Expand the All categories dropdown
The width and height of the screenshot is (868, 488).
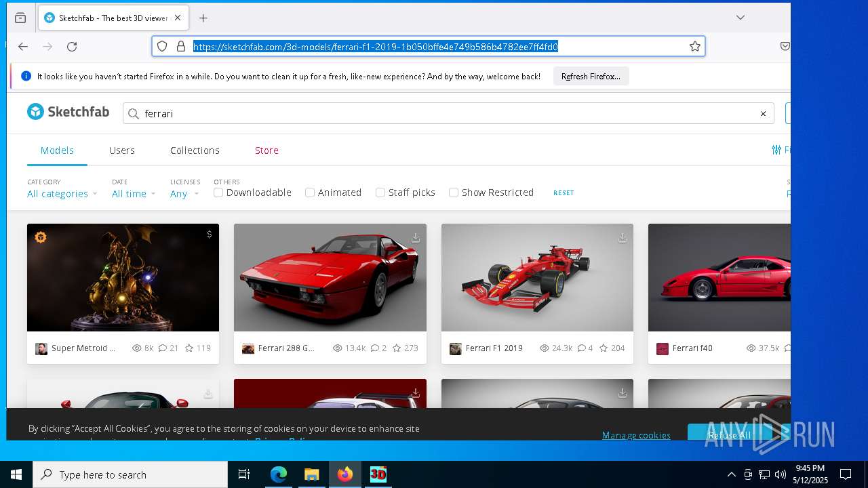[x=62, y=194]
